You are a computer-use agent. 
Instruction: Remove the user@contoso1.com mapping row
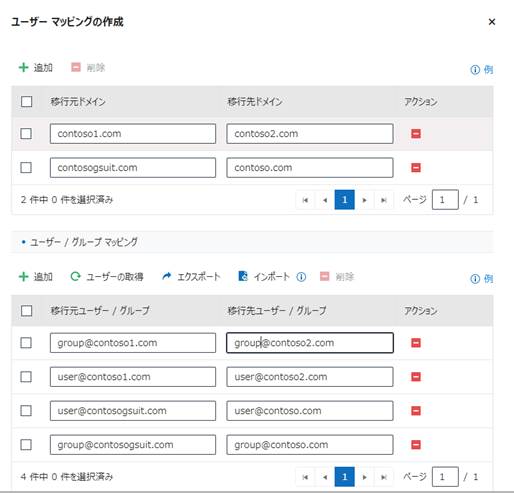(416, 377)
